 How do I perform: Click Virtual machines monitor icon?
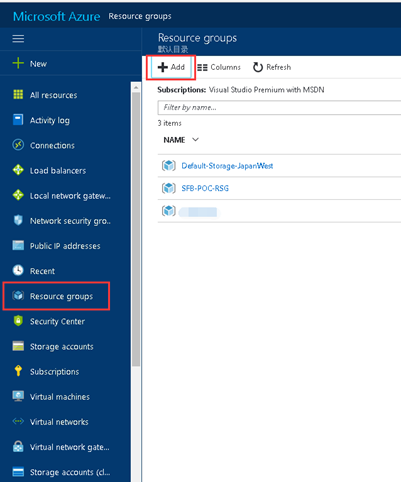18,396
